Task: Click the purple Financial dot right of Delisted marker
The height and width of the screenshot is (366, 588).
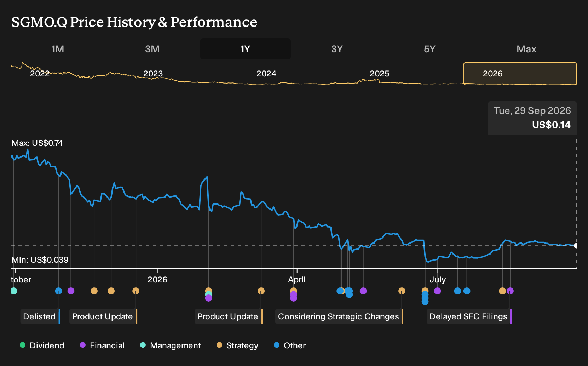Action: pos(71,291)
